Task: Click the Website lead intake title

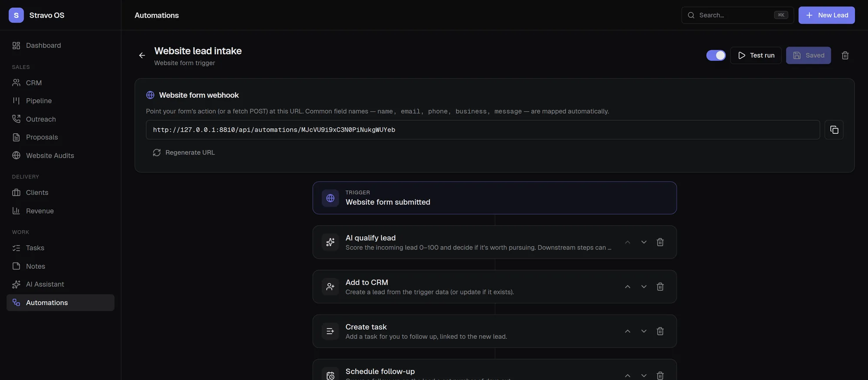Action: (198, 51)
